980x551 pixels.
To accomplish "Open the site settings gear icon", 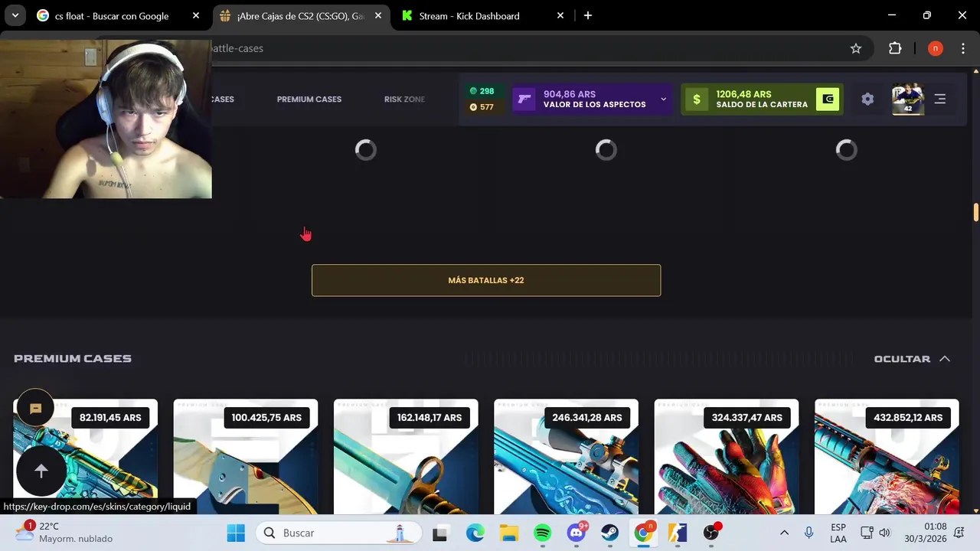I will pos(867,99).
